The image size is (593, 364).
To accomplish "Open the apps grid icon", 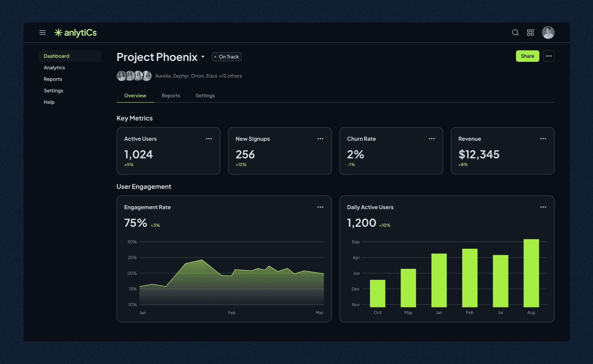I will click(530, 33).
